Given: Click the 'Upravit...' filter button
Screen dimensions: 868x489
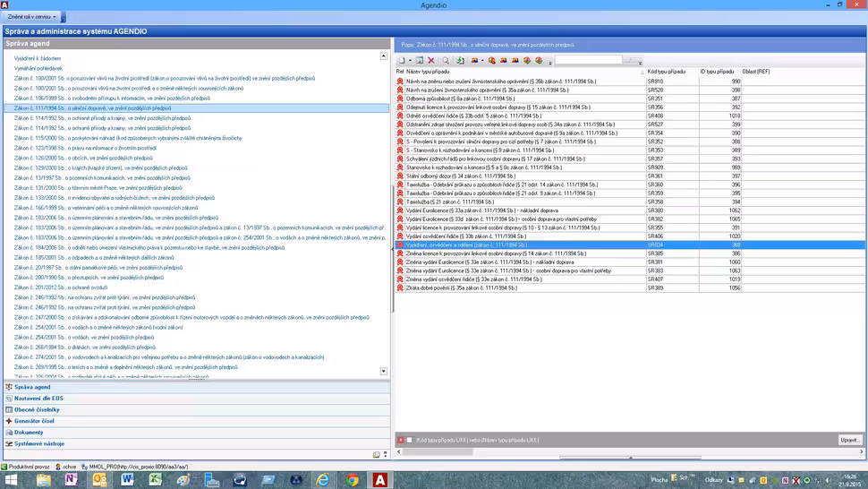Looking at the screenshot, I should pos(849,440).
